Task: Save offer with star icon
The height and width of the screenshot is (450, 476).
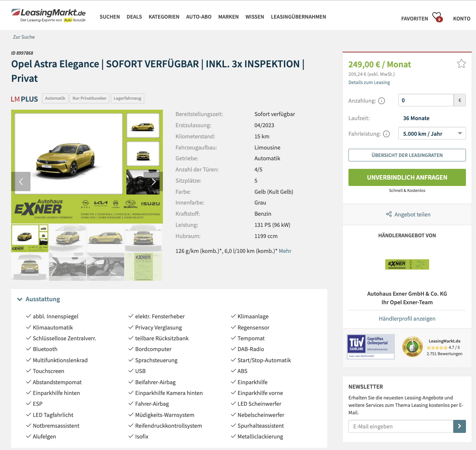Action: [461, 64]
